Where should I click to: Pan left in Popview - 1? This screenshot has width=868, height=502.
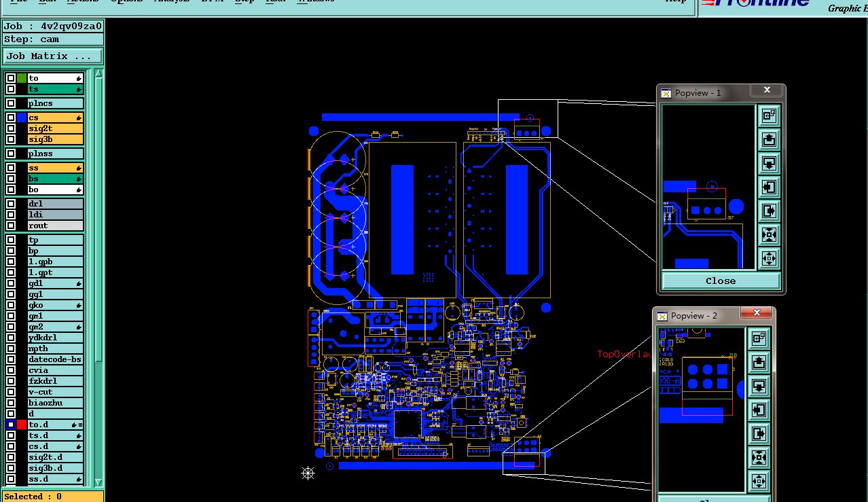(769, 187)
